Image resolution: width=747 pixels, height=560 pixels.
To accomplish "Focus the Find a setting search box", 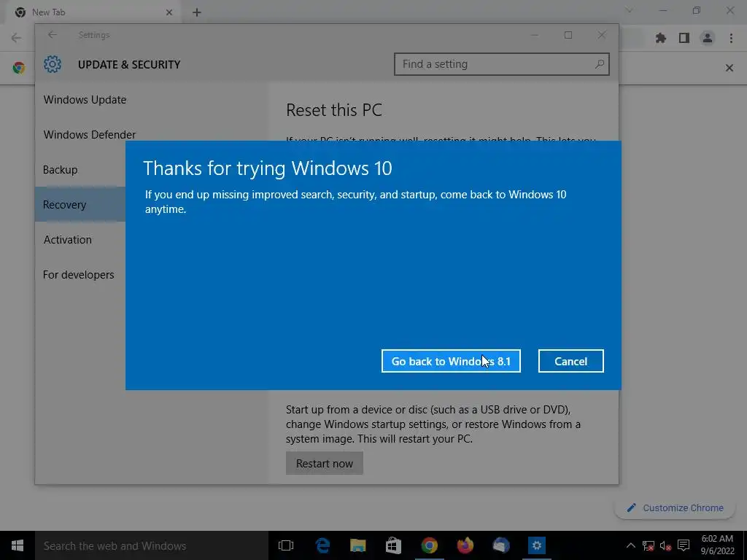I will 501,64.
